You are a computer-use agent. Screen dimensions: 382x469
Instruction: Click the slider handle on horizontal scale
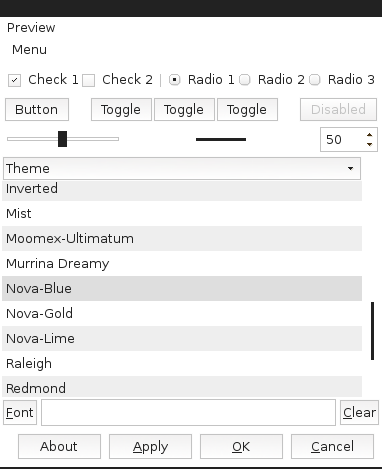point(62,139)
